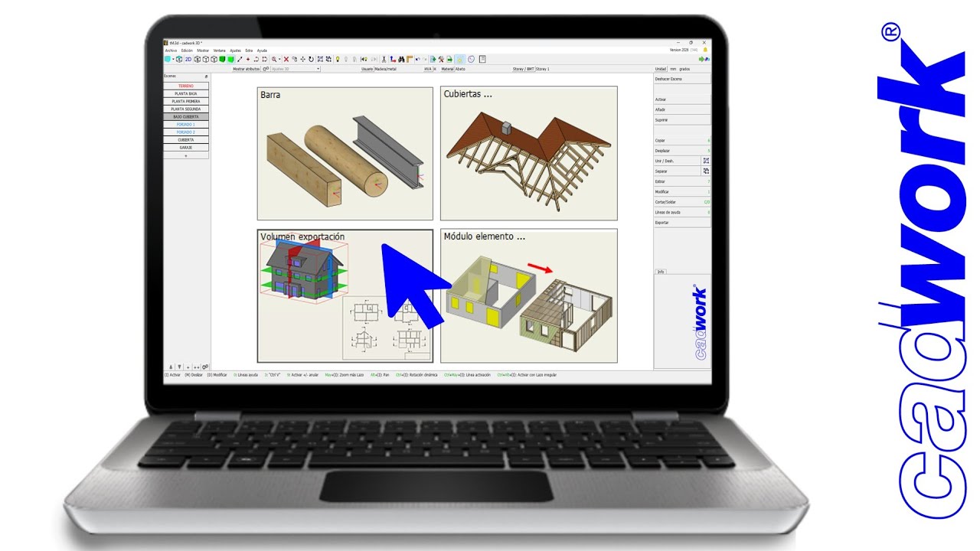This screenshot has width=980, height=551.
Task: Open the Mostrar menu
Action: pos(203,50)
